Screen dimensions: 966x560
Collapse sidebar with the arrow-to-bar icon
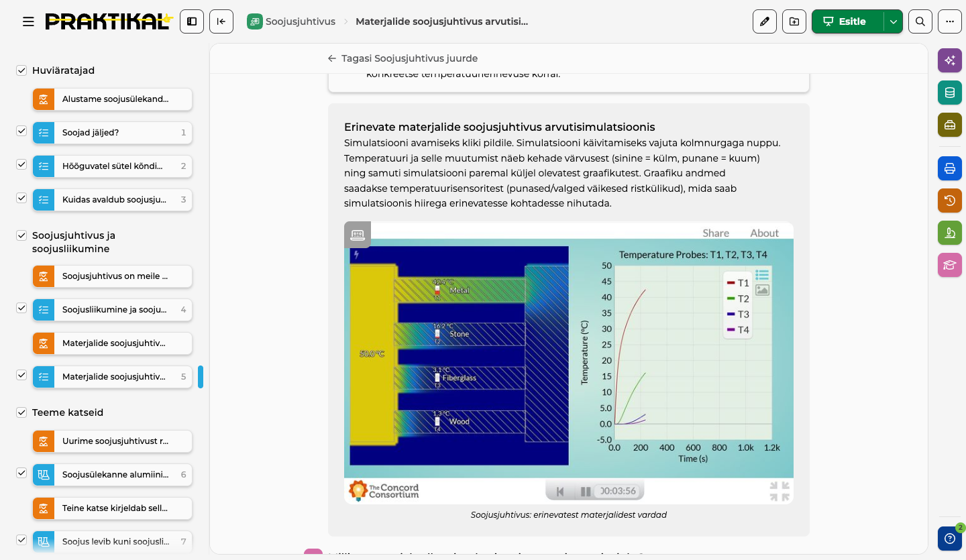point(221,21)
